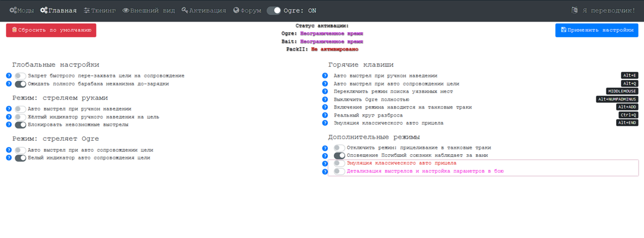Open the 'Главная' tab
Image resolution: width=644 pixels, height=238 pixels.
[x=58, y=10]
